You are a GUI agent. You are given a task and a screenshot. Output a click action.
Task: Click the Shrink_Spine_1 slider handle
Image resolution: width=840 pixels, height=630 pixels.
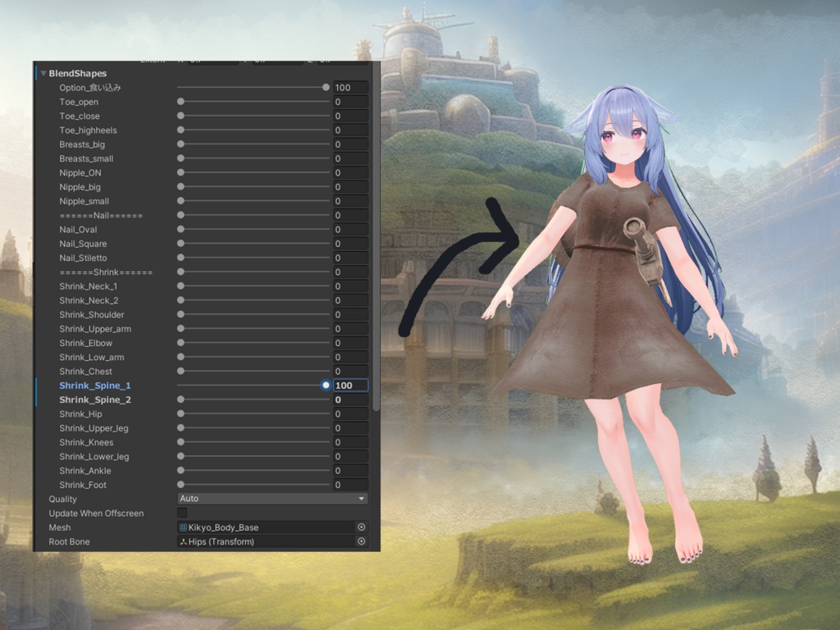(326, 385)
